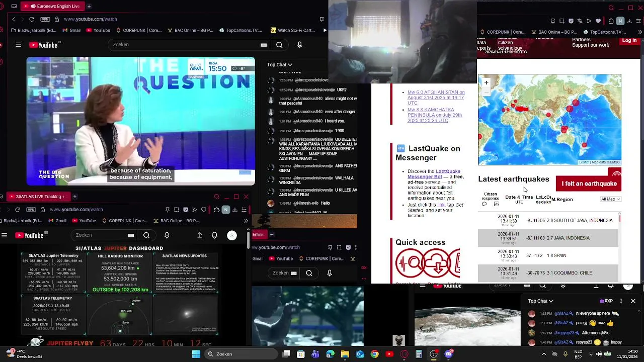The image size is (644, 362).
Task: Pin tab icon in the Euronews address bar
Action: click(x=321, y=19)
